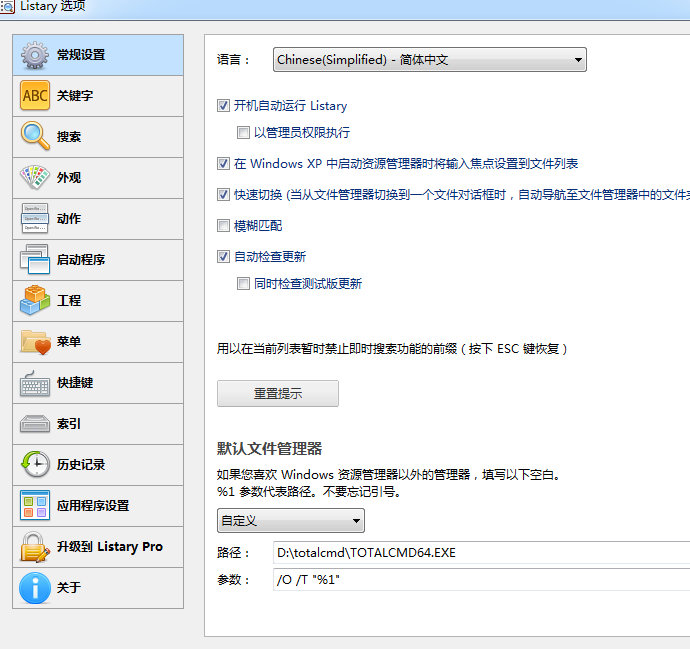The width and height of the screenshot is (690, 649).
Task: Click the keyboard icon for 快捷键
Action: point(35,383)
